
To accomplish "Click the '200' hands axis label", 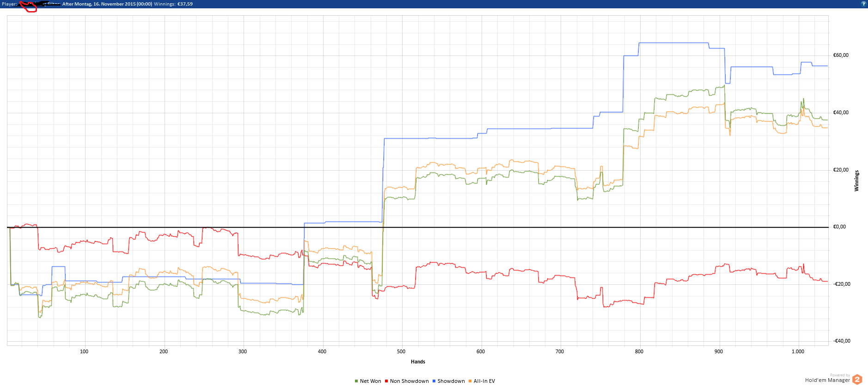I will tap(164, 351).
